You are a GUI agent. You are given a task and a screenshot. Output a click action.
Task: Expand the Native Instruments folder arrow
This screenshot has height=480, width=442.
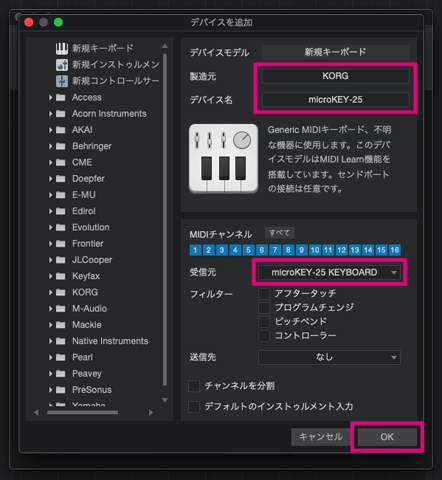click(x=50, y=341)
